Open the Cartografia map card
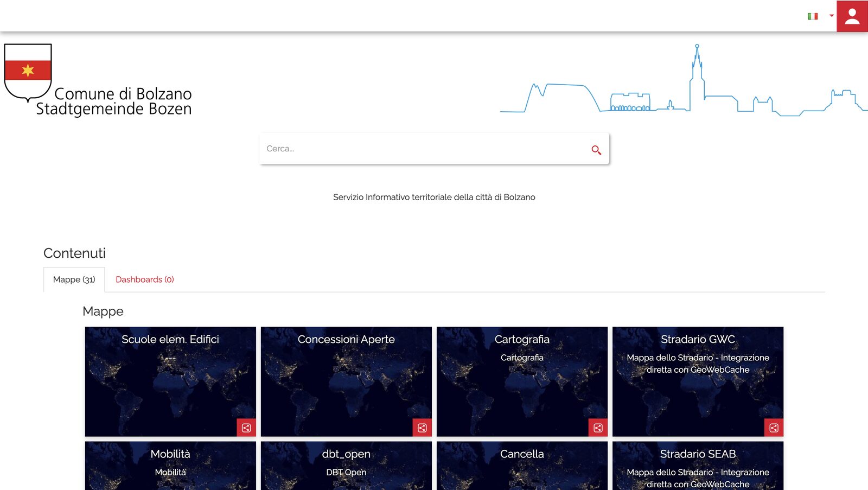 [x=522, y=381]
